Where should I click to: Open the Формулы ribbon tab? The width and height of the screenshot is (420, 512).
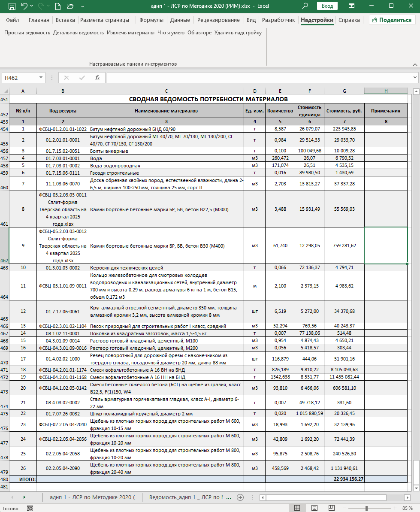[151, 20]
